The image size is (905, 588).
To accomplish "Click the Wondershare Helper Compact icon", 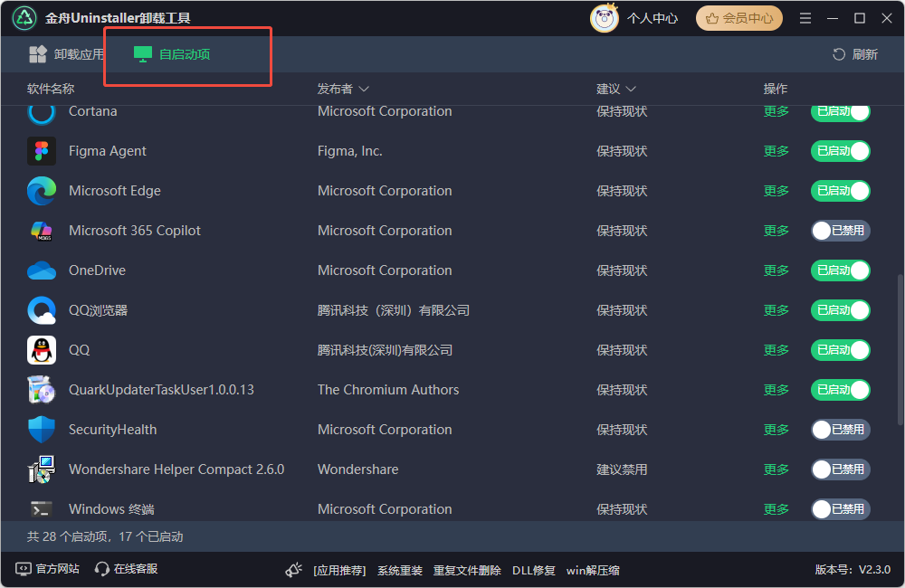I will click(42, 469).
